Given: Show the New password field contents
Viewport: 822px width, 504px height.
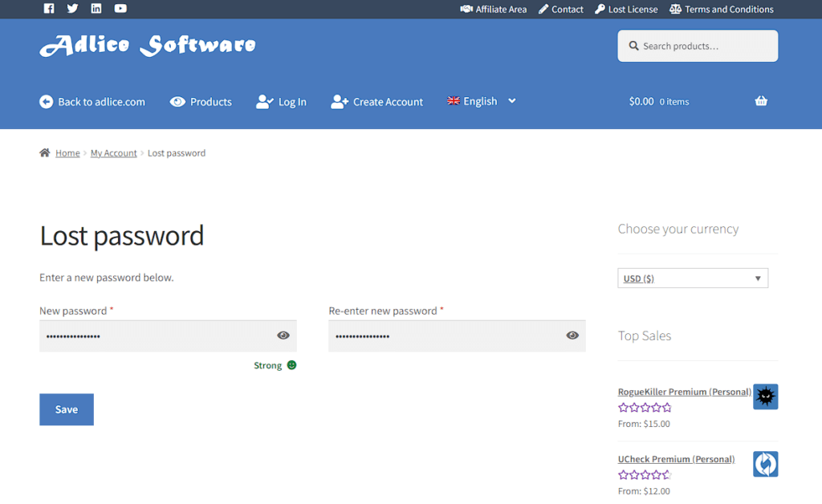Looking at the screenshot, I should [x=283, y=335].
